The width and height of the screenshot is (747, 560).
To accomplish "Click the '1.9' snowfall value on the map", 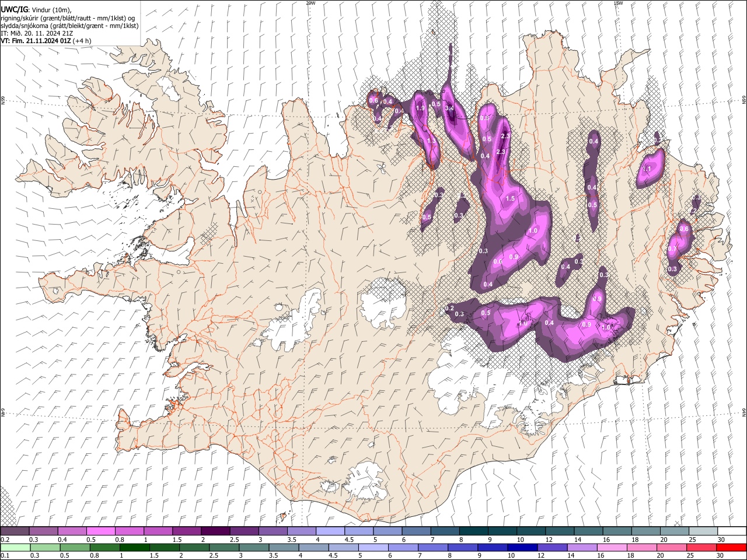I will (x=420, y=108).
